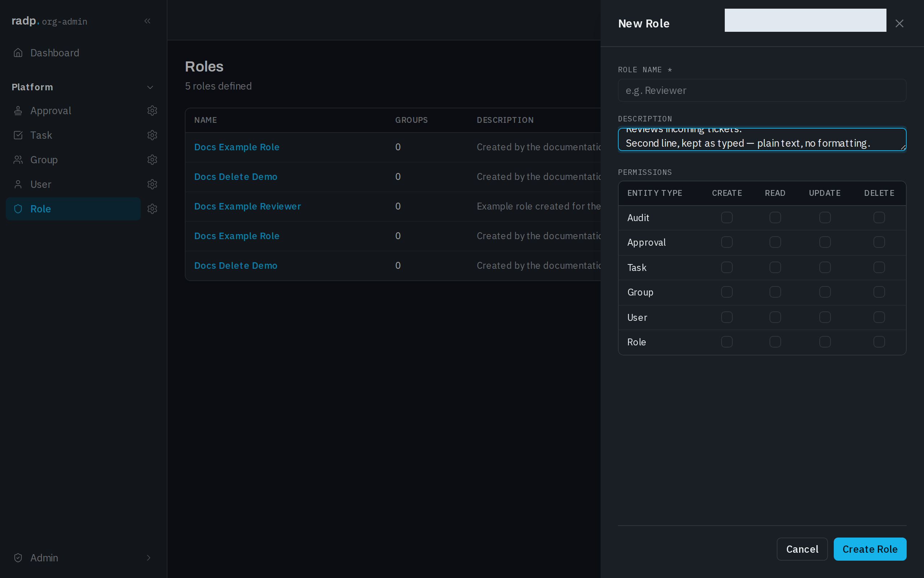Image resolution: width=924 pixels, height=578 pixels.
Task: Open User settings gear icon
Action: [152, 184]
